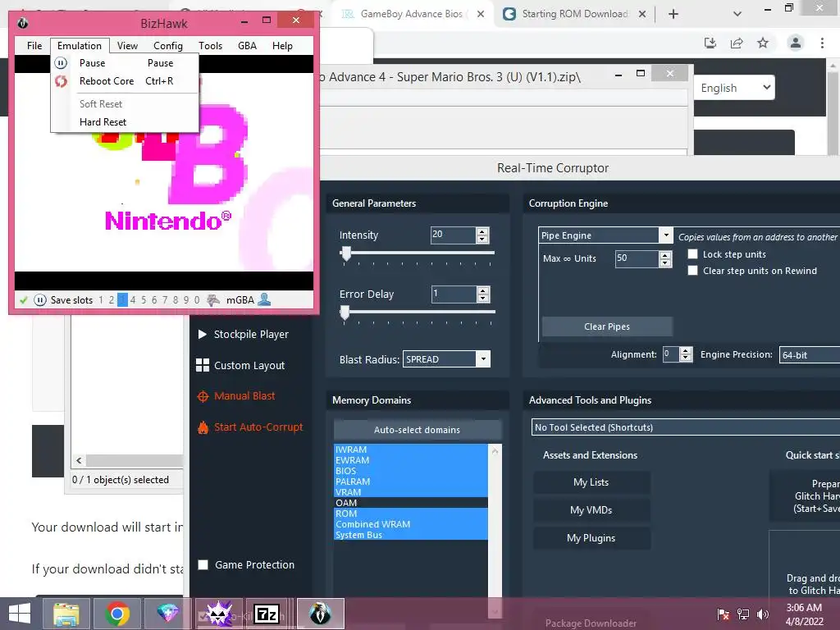Open My VMDs button
The width and height of the screenshot is (840, 630).
(591, 510)
